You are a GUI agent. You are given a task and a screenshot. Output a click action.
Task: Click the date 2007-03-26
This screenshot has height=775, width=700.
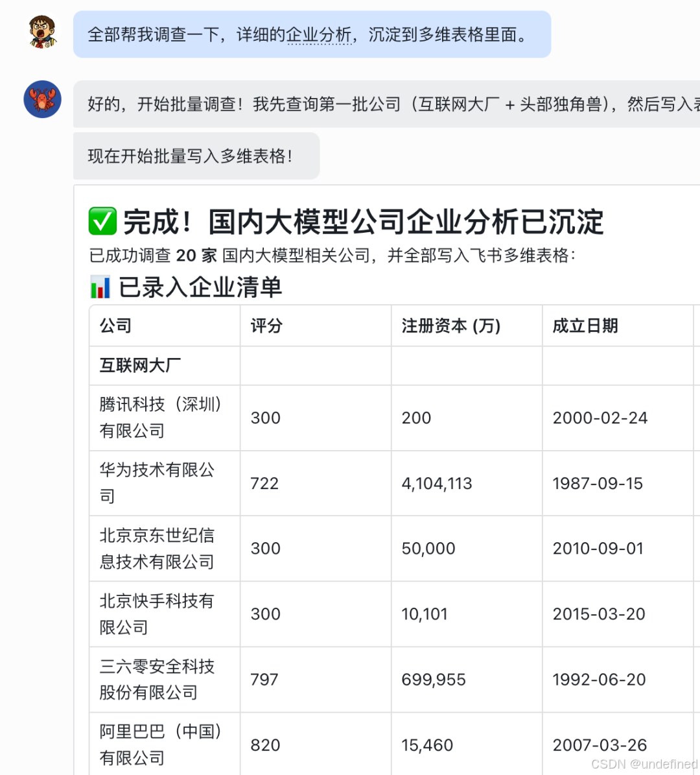pyautogui.click(x=600, y=745)
